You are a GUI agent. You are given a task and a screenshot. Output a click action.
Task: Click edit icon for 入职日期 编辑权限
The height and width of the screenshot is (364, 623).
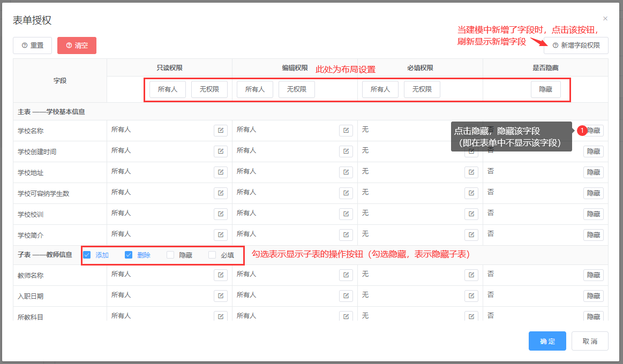[346, 296]
